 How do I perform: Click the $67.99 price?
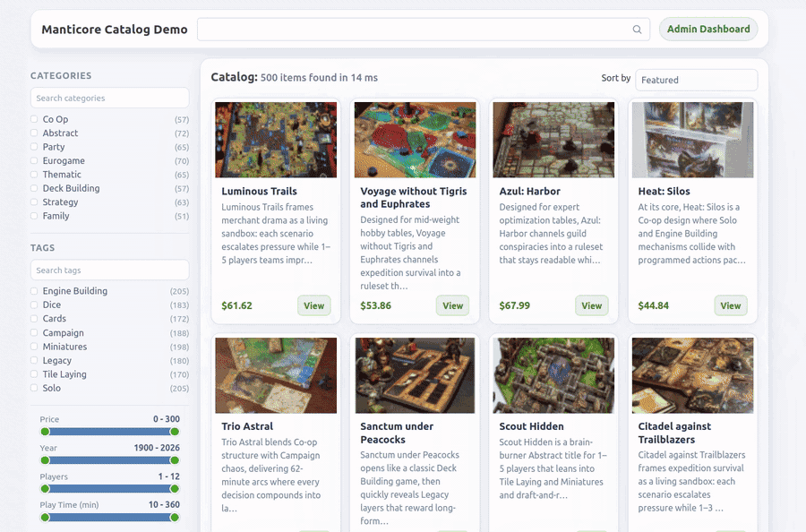coord(515,305)
